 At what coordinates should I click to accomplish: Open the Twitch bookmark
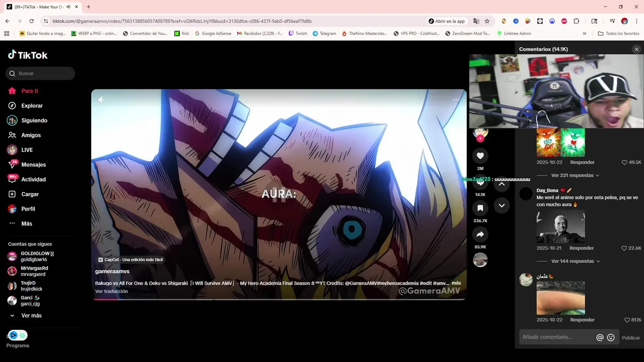(x=297, y=34)
